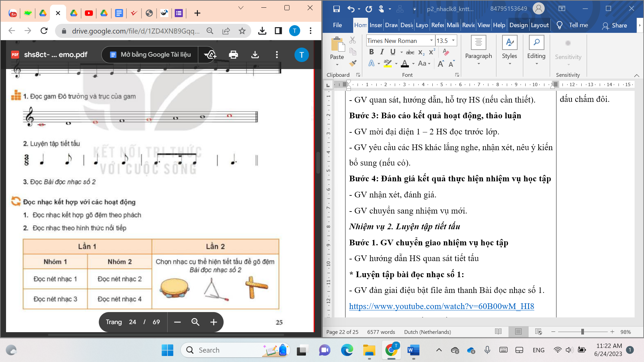
Task: Click Share button in Word
Action: coord(614,25)
